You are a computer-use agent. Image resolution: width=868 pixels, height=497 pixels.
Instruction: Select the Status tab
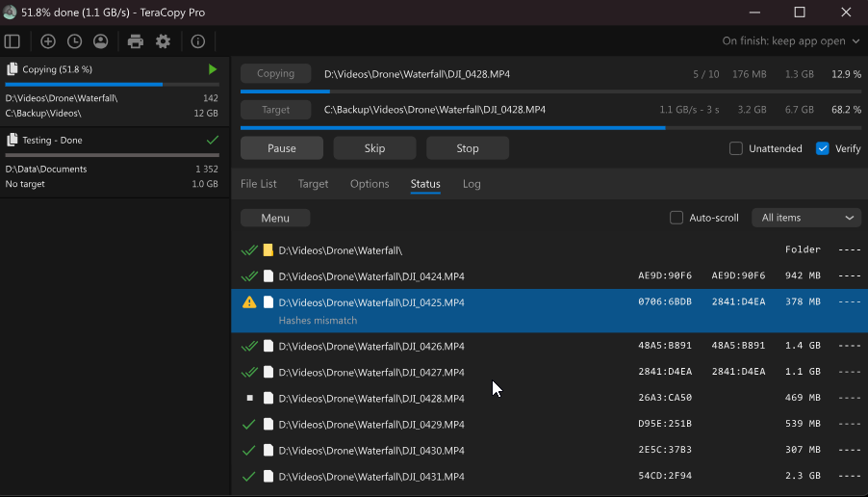(425, 184)
